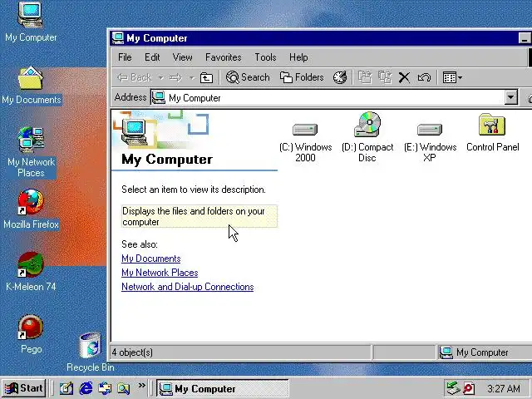The image size is (532, 399).
Task: Click the 3:27 AM clock
Action: [x=504, y=388]
